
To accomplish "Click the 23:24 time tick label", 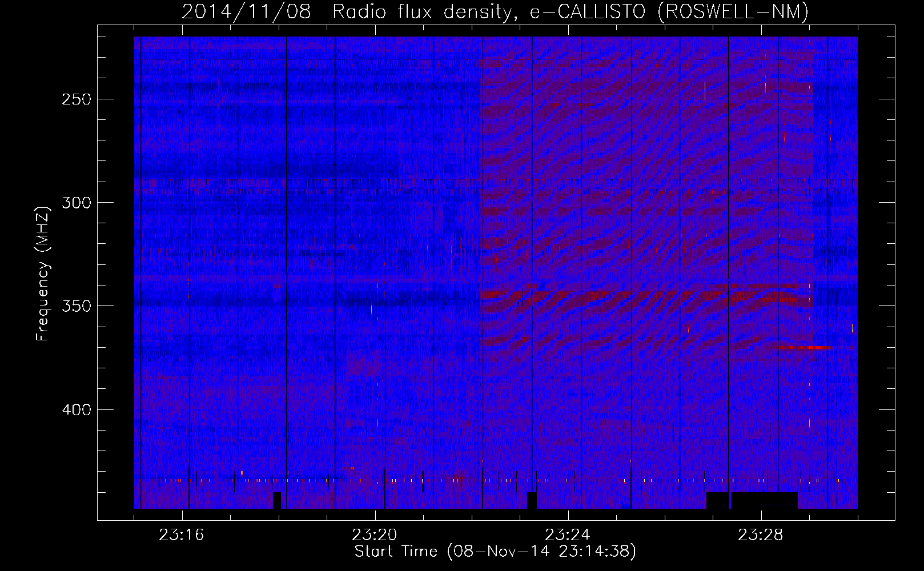I will (x=568, y=535).
